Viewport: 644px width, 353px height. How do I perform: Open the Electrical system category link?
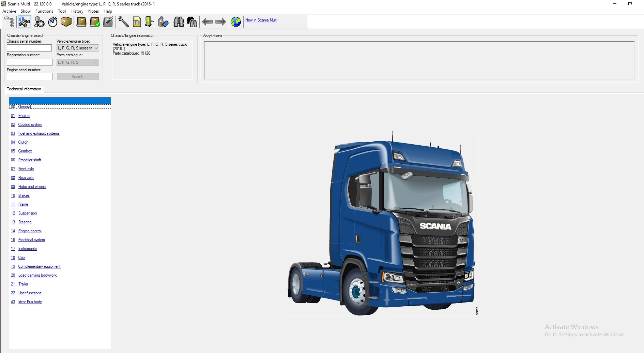31,240
